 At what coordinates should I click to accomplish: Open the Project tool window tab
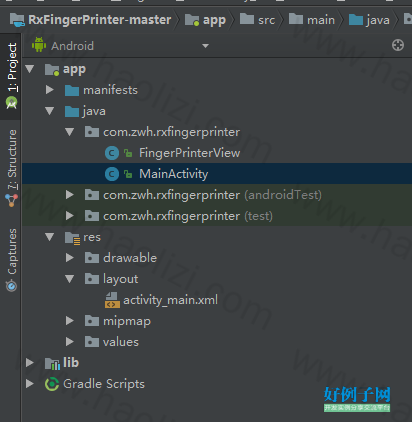click(11, 76)
